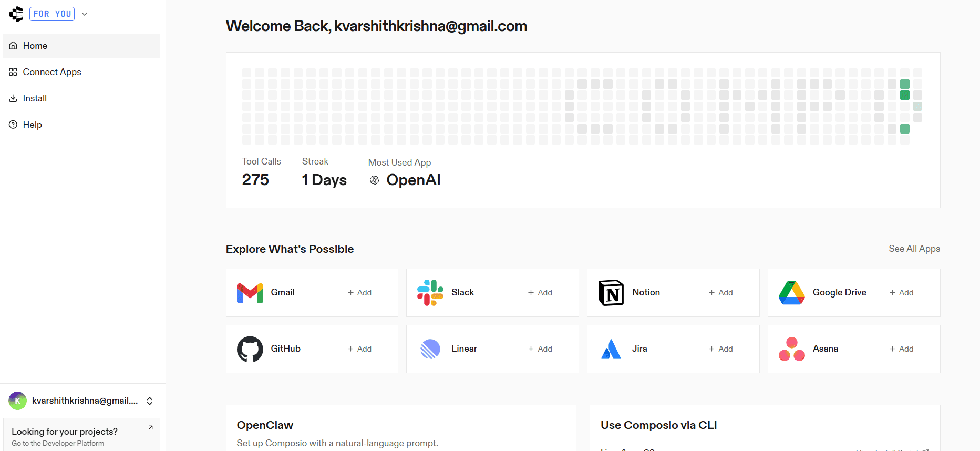The height and width of the screenshot is (451, 980).
Task: Click the Asana logo icon
Action: click(x=792, y=349)
